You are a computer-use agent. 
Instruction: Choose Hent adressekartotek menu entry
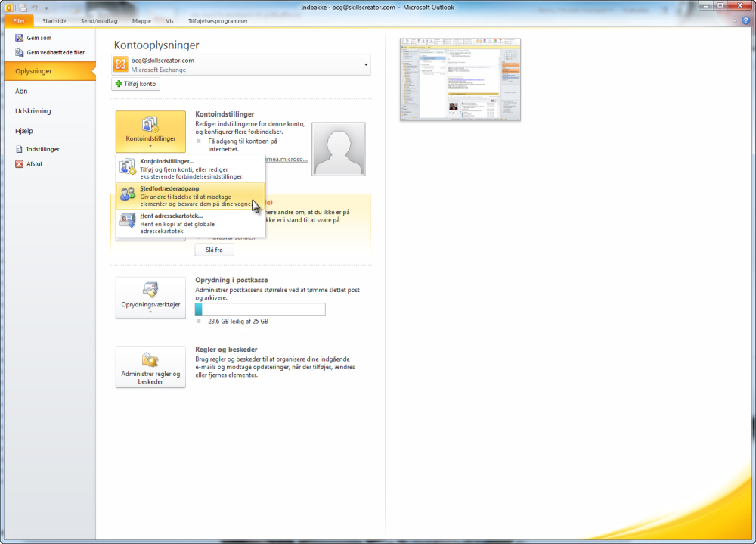[x=191, y=223]
